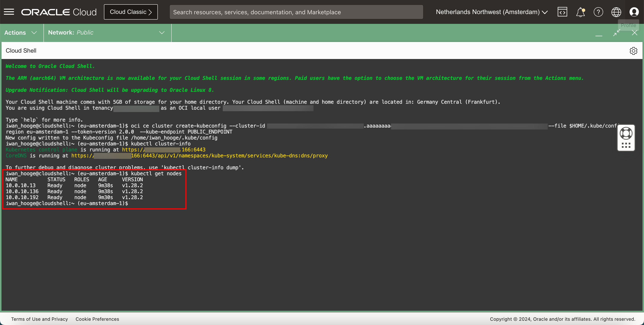Click the life ring support icon

(626, 134)
